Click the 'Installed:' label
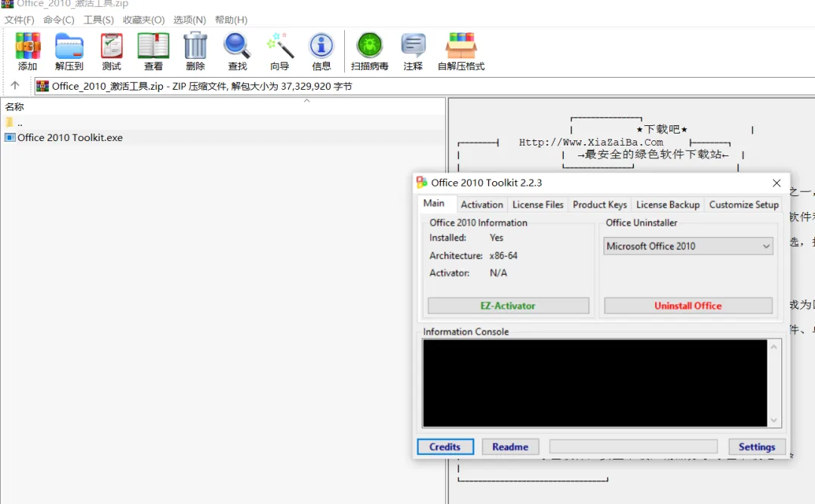The height and width of the screenshot is (504, 815). [x=447, y=238]
